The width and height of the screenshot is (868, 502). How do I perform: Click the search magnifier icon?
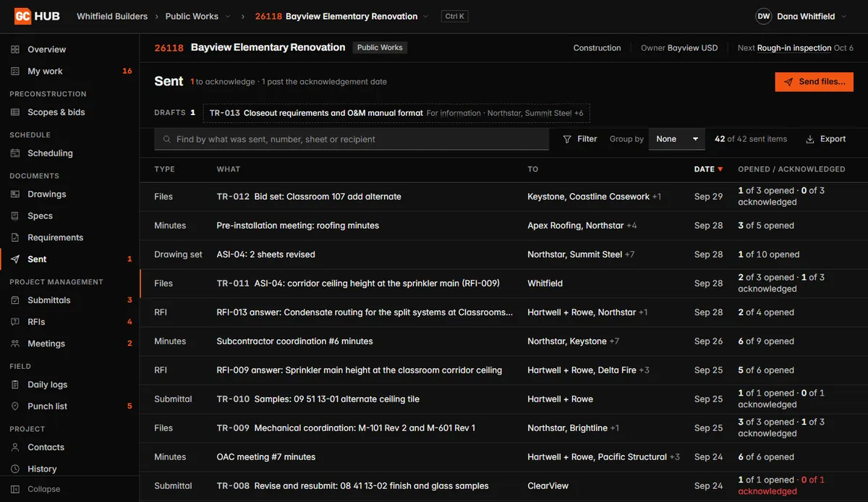tap(167, 139)
